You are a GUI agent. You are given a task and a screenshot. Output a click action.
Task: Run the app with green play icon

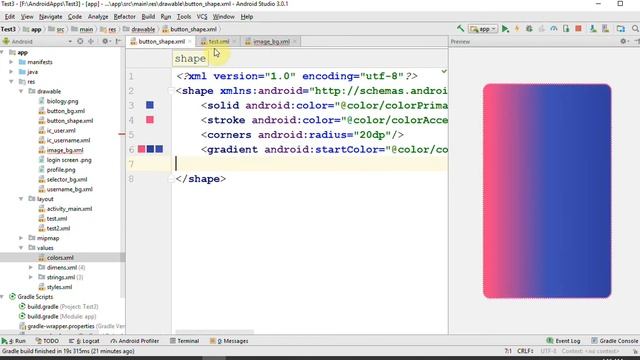coord(505,29)
